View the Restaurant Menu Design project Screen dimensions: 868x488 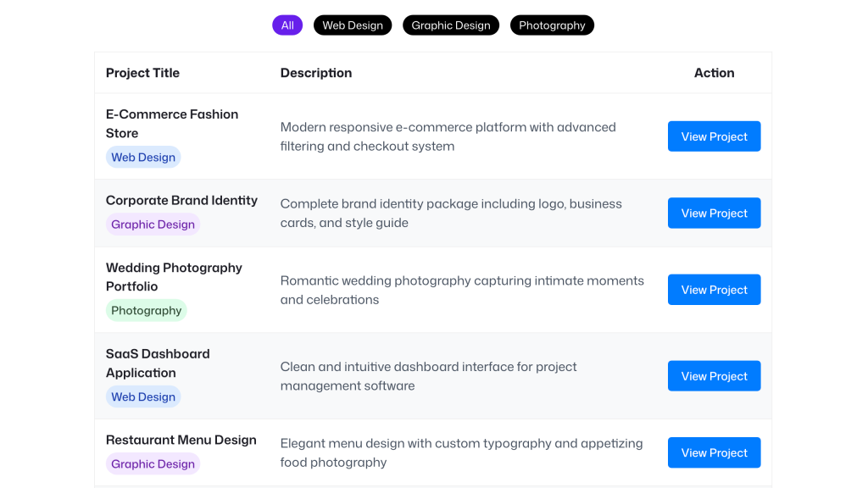(714, 452)
